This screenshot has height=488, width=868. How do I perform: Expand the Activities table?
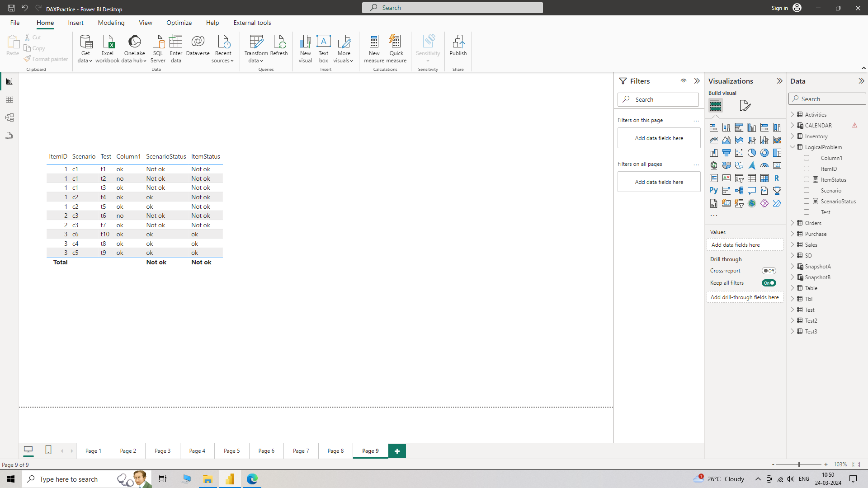point(793,115)
